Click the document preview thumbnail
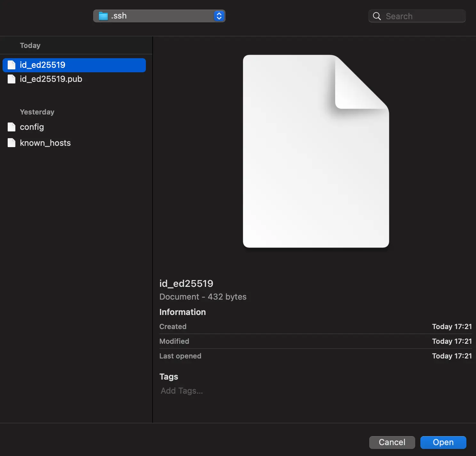The height and width of the screenshot is (456, 476). click(x=316, y=151)
